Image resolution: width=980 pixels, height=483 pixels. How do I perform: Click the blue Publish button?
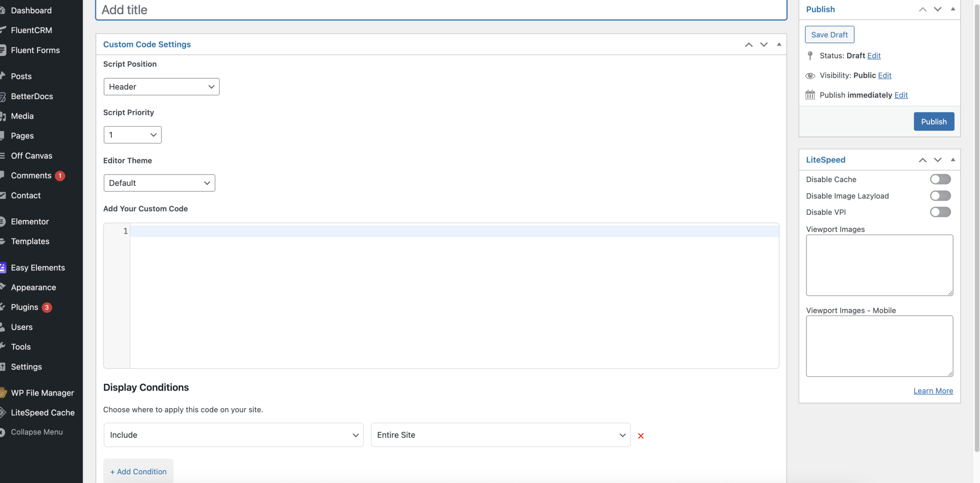(934, 121)
